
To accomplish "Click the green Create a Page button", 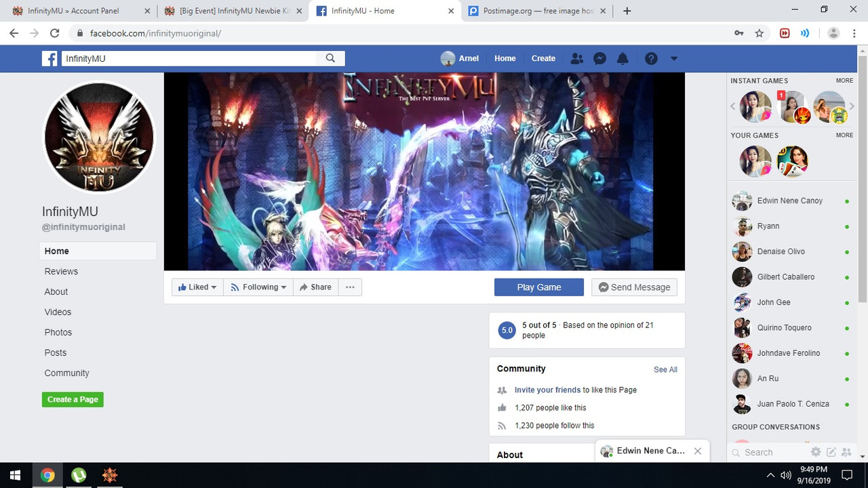I will [x=73, y=399].
